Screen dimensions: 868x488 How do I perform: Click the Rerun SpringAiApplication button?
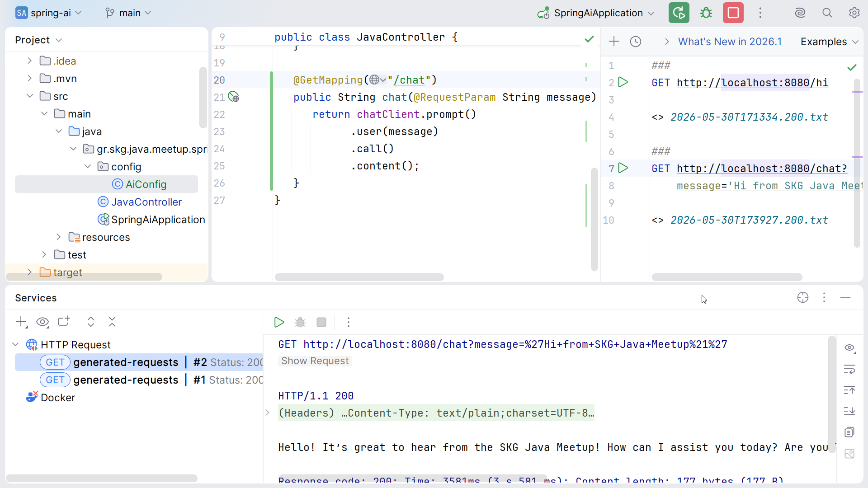[679, 13]
